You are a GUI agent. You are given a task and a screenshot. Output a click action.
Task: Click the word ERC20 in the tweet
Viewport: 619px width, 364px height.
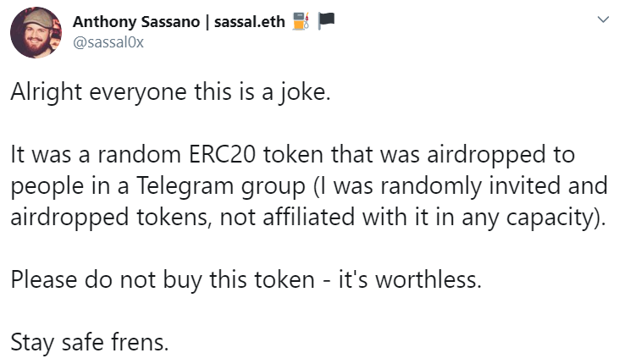222,154
